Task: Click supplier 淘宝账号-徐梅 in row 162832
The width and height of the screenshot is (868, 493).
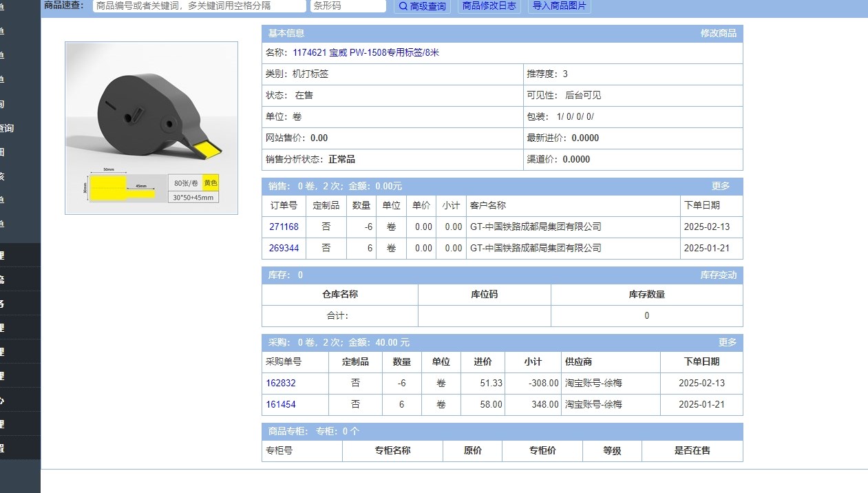Action: (593, 383)
